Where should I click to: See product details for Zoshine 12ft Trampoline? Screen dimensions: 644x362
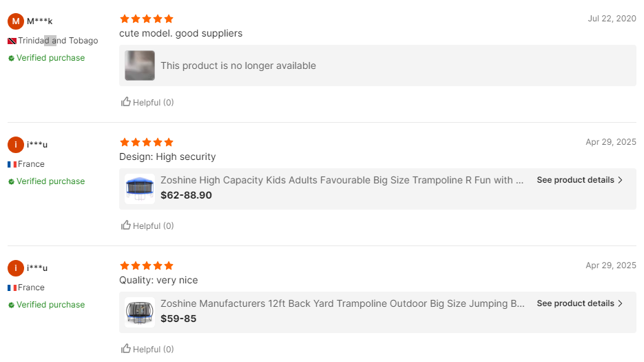(575, 303)
